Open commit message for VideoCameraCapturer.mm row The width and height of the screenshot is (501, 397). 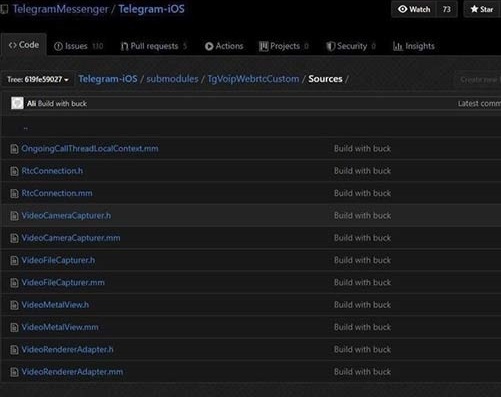[362, 238]
